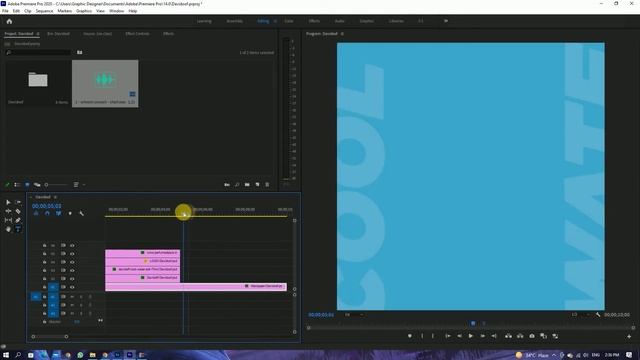Image resolution: width=640 pixels, height=360 pixels.
Task: Open the timeline sequence panel menu
Action: tap(56, 197)
